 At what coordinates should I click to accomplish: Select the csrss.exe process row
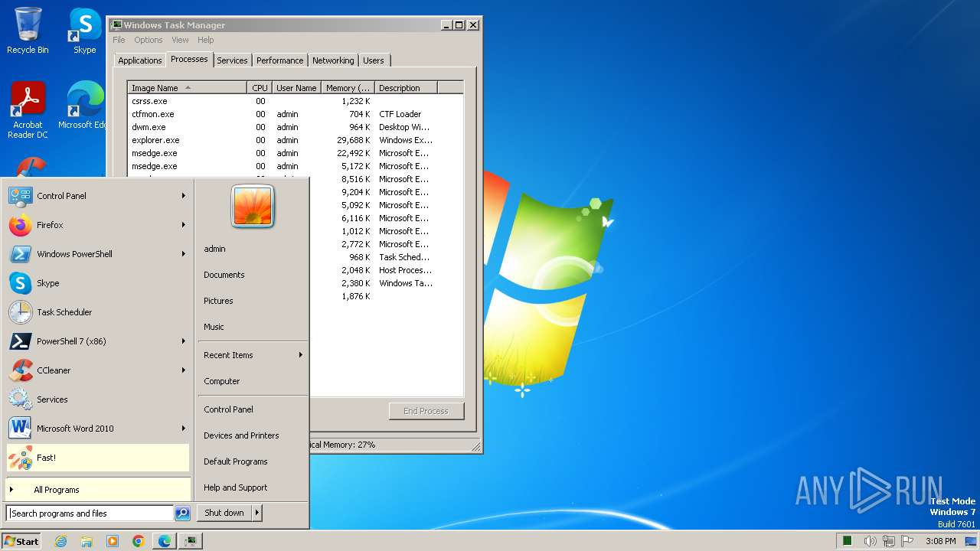[x=296, y=101]
